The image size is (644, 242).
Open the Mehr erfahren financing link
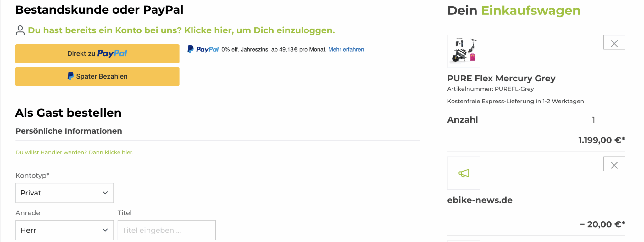346,49
